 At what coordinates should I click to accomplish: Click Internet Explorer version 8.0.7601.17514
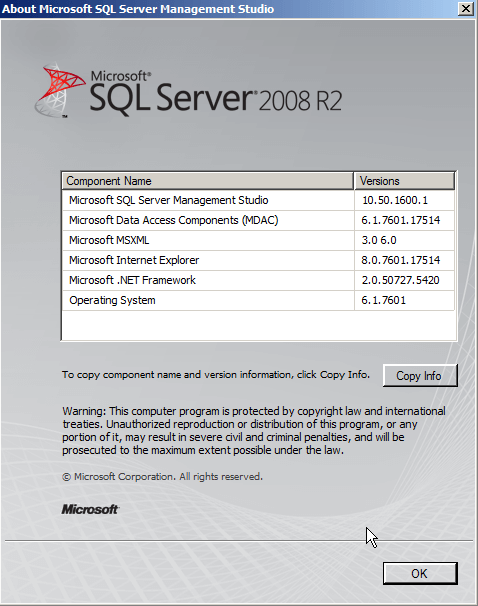pos(401,260)
